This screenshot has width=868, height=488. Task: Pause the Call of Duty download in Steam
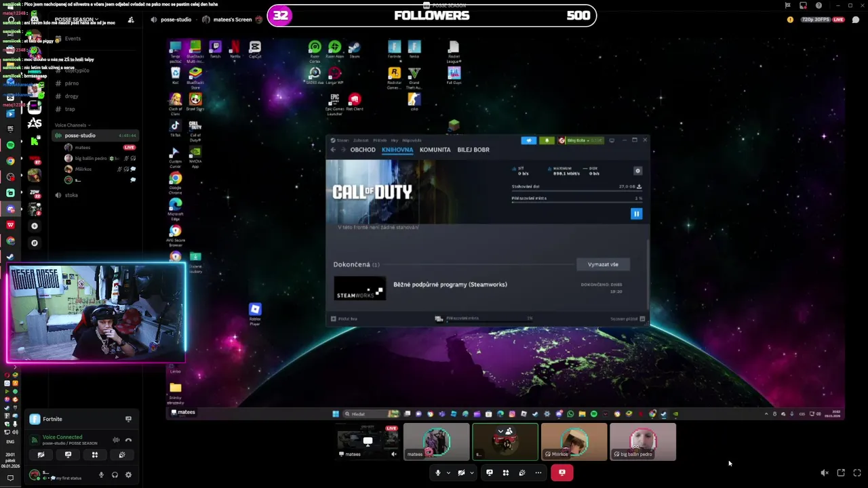(636, 213)
